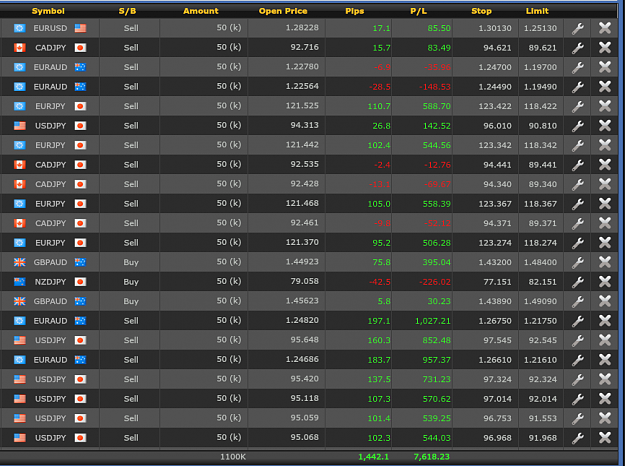Click the Limit column header

[537, 11]
